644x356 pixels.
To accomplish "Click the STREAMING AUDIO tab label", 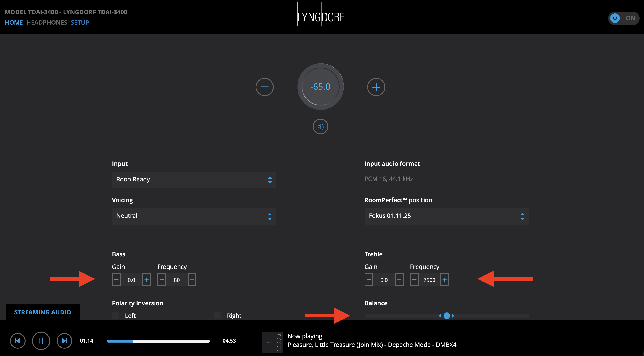I will click(43, 312).
